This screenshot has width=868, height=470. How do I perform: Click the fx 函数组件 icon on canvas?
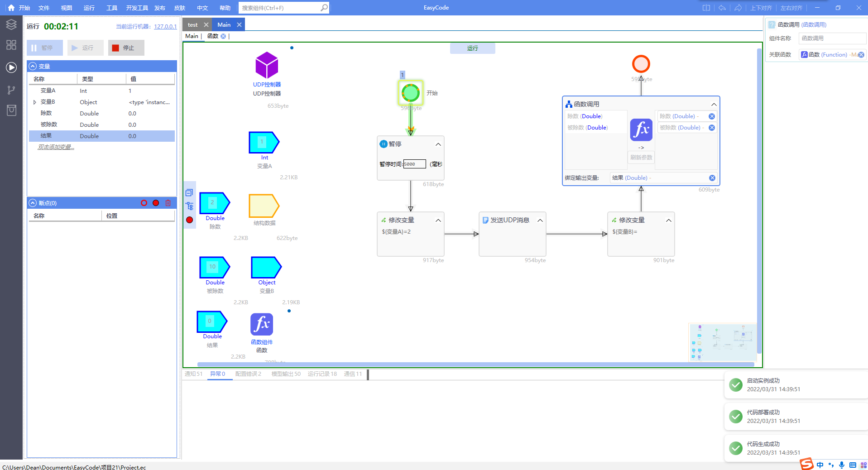pyautogui.click(x=262, y=325)
